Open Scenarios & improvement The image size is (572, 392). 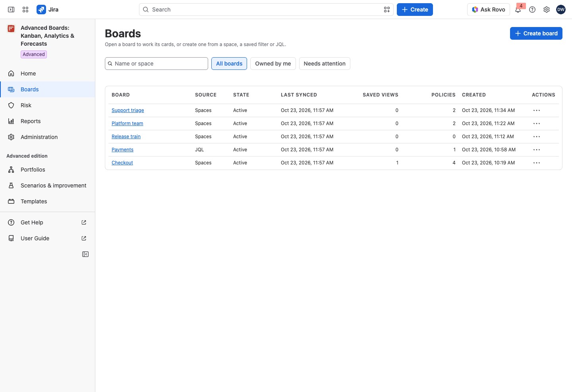coord(48,185)
